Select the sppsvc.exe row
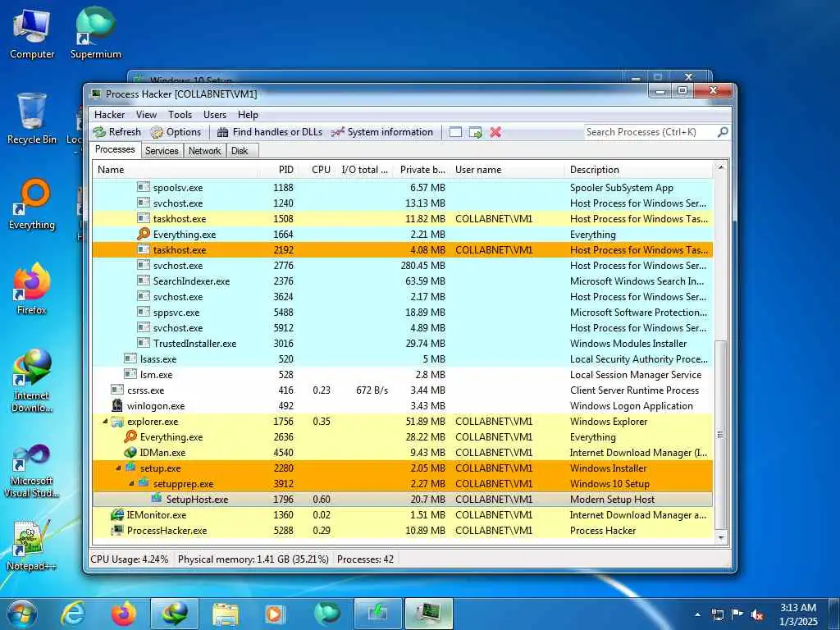 click(x=403, y=313)
